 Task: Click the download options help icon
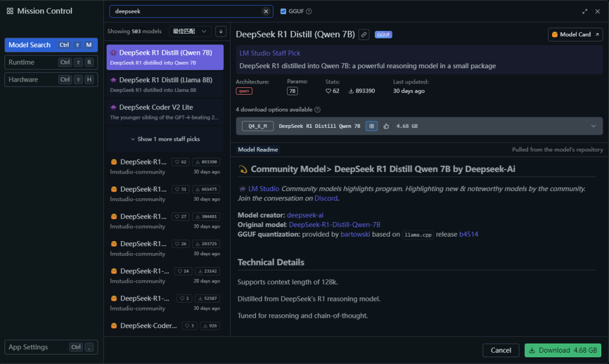click(x=317, y=110)
